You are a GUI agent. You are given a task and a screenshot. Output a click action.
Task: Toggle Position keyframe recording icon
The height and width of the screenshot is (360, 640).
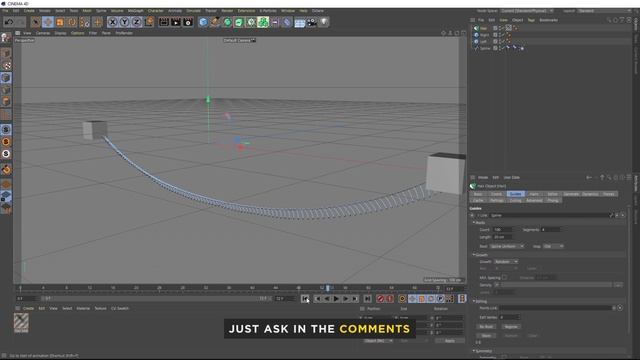tap(412, 299)
